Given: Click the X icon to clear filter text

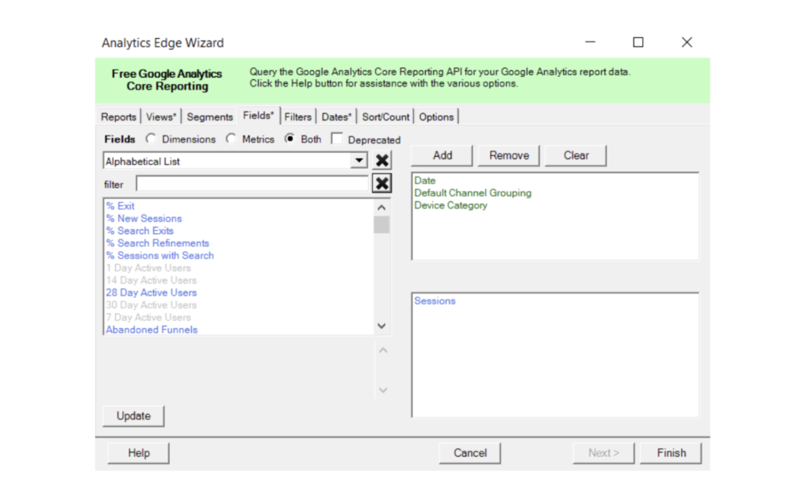Looking at the screenshot, I should pos(382,184).
